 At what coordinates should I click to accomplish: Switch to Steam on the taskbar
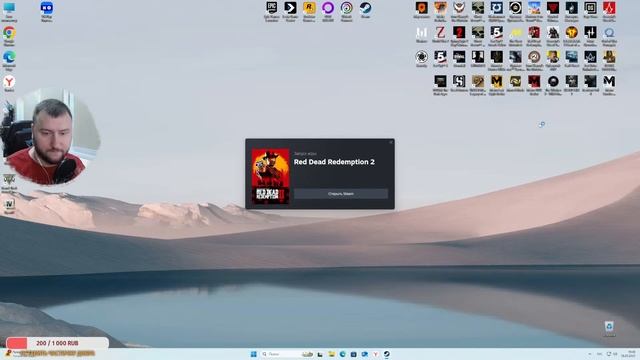pos(387,354)
